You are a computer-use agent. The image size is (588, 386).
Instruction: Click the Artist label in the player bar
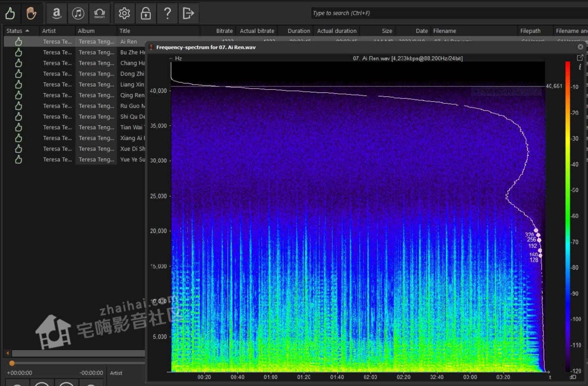(x=116, y=373)
